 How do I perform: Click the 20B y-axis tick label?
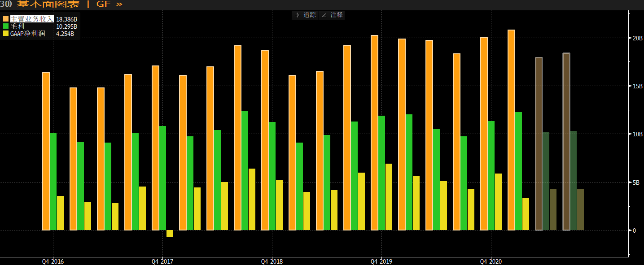(638, 38)
